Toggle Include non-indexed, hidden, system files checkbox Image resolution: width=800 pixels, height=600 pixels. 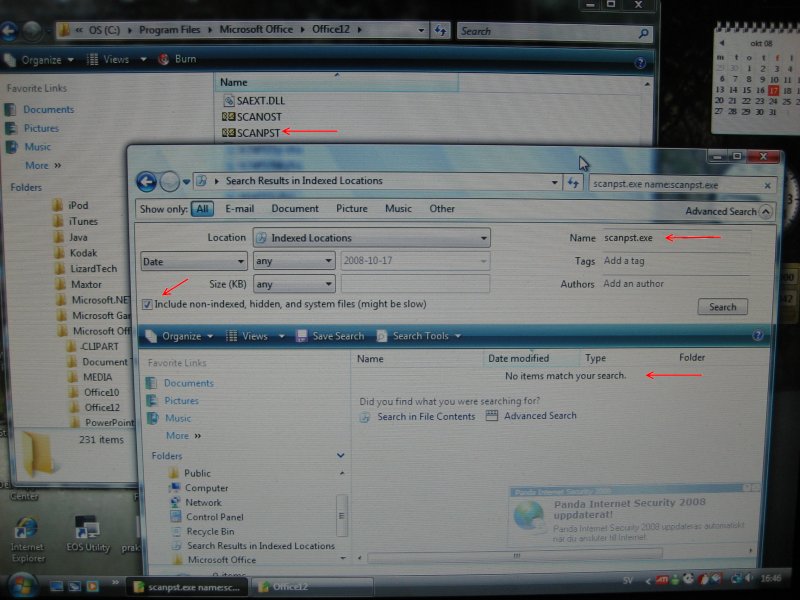click(147, 305)
